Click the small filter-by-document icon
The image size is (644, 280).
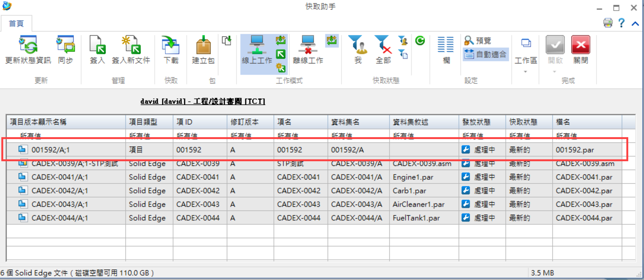tap(403, 54)
